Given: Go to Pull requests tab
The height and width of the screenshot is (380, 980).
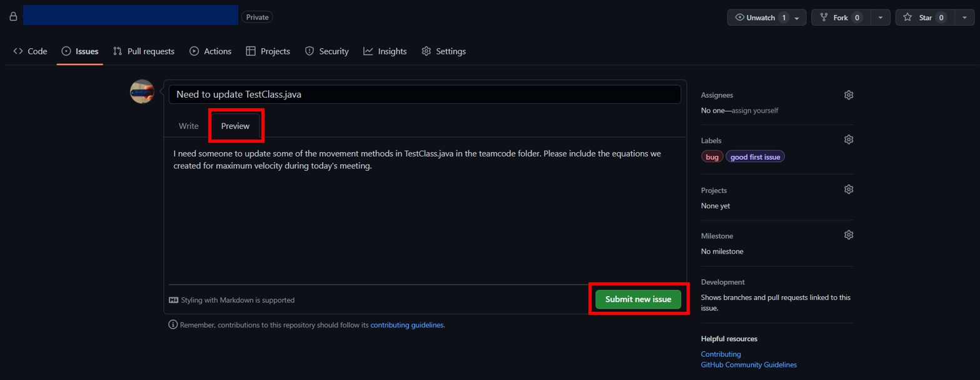Looking at the screenshot, I should click(x=144, y=51).
